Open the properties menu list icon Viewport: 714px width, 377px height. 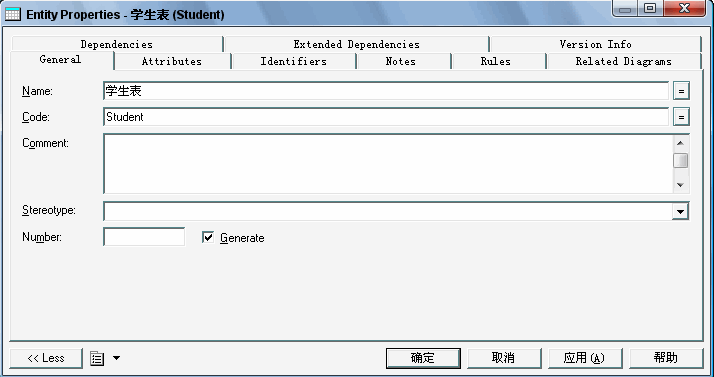pyautogui.click(x=97, y=358)
